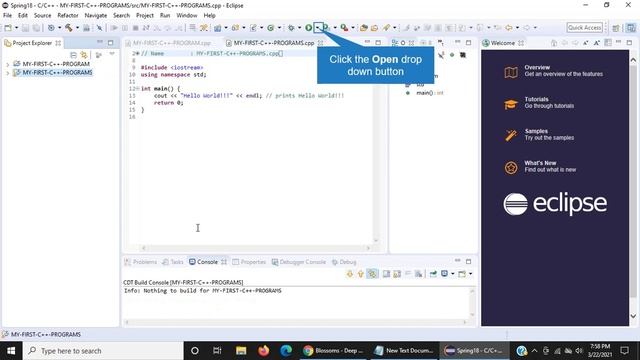
Task: Click the yellow Back navigation arrow
Action: tap(509, 28)
